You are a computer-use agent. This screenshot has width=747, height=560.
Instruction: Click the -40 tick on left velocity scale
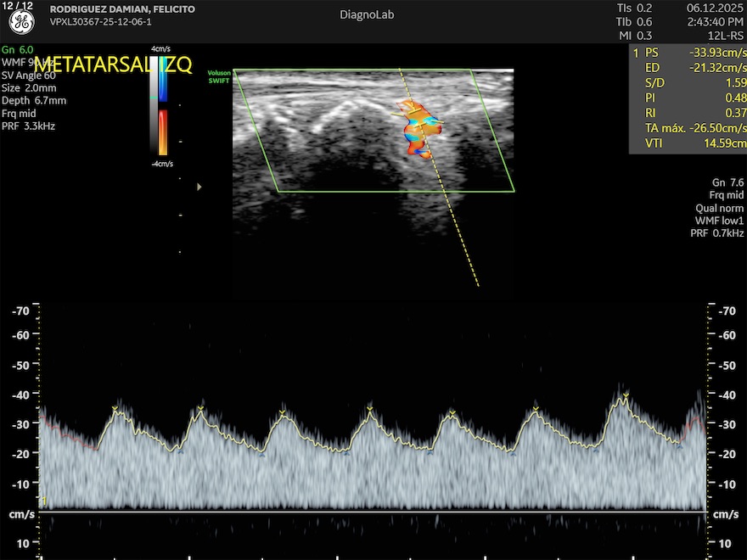20,395
